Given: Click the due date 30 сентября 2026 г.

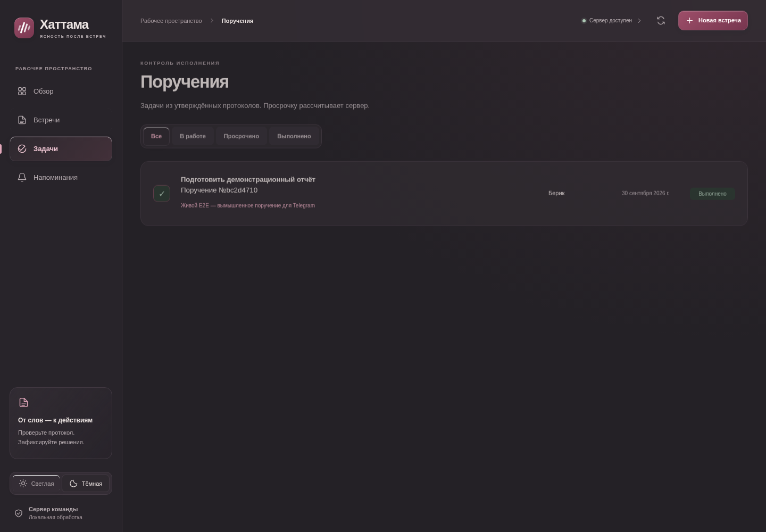Looking at the screenshot, I should 645,193.
